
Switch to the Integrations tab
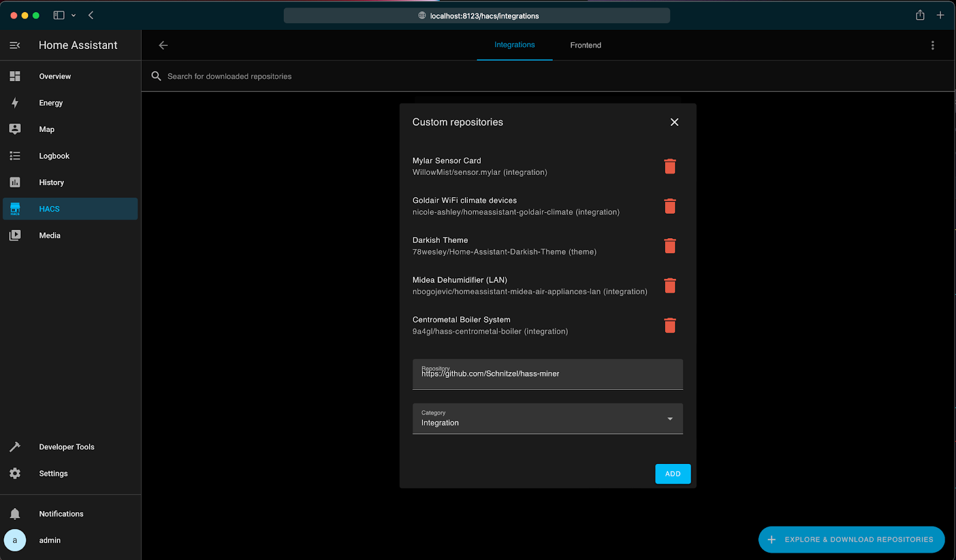pos(514,45)
